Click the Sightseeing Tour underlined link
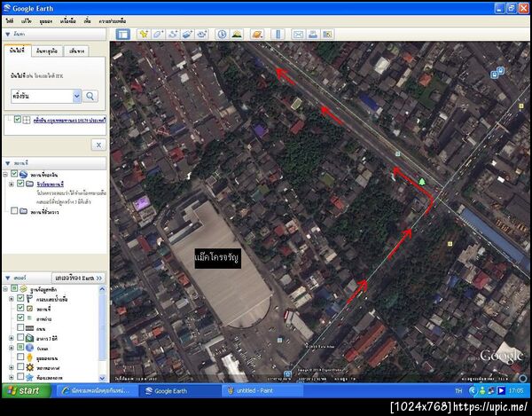This screenshot has width=532, height=416. point(51,184)
